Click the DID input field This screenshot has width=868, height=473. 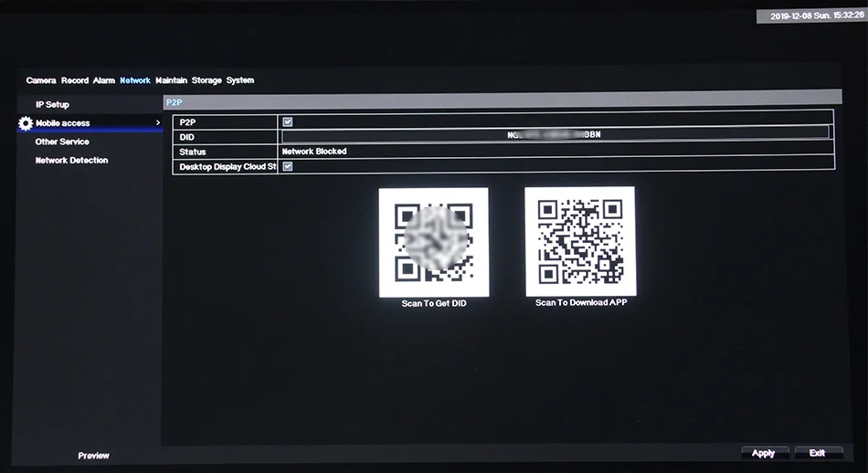pyautogui.click(x=556, y=134)
